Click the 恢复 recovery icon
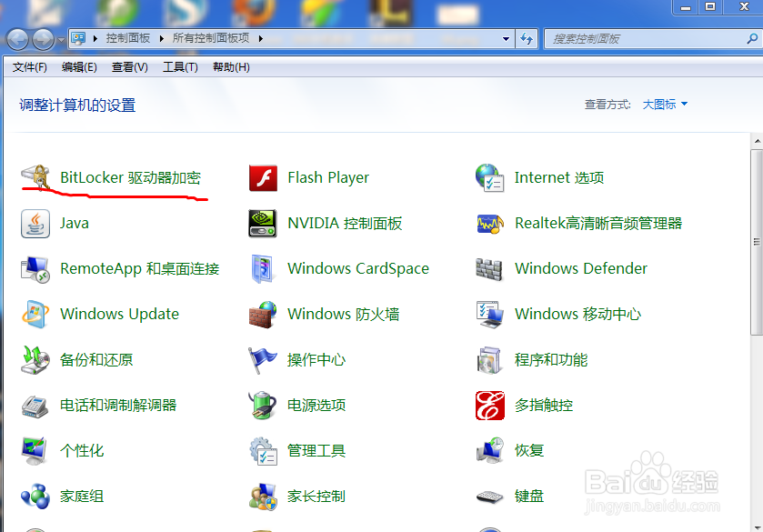This screenshot has height=532, width=763. click(x=490, y=450)
